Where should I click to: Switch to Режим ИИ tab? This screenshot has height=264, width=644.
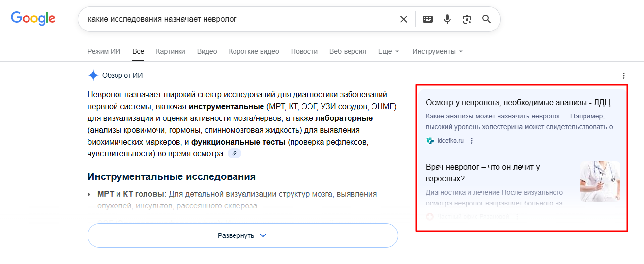[104, 51]
